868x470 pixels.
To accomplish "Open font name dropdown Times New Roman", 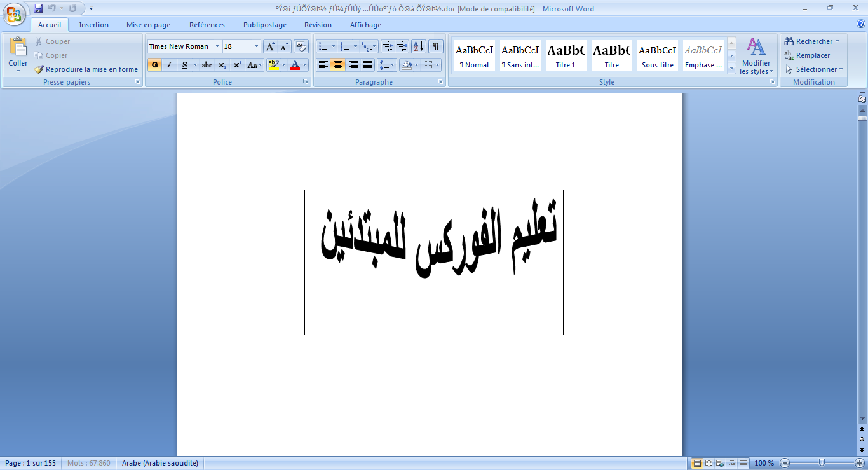I will click(218, 46).
